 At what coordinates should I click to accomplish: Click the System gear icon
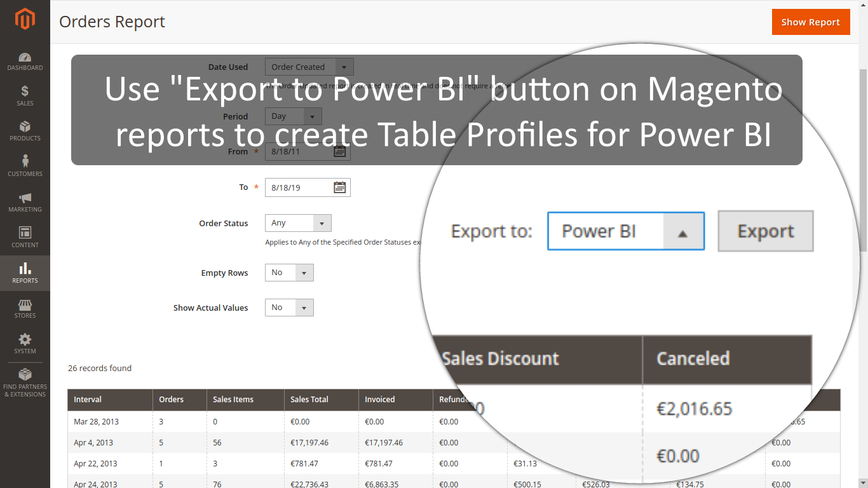[25, 343]
